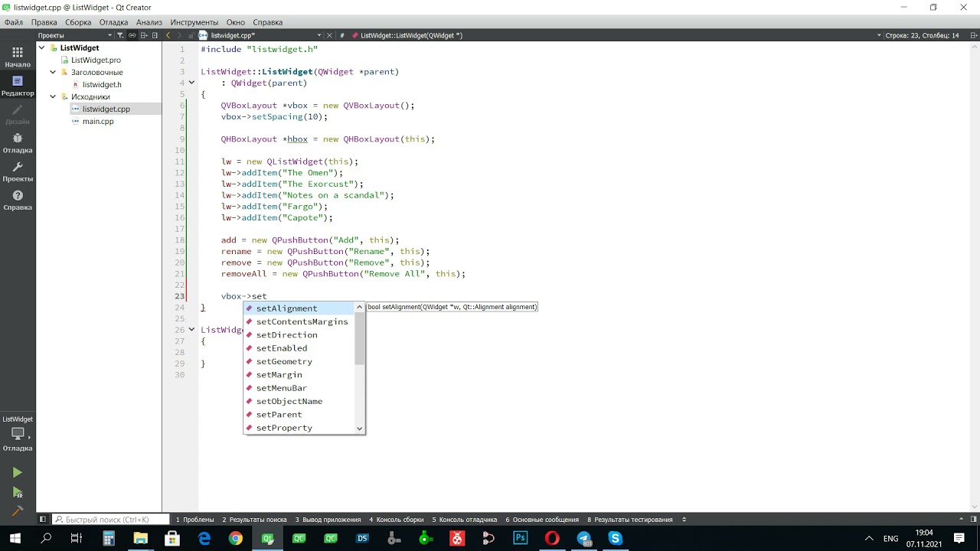Image resolution: width=980 pixels, height=551 pixels.
Task: Open the Начало (Welcome) mode
Action: coord(18,57)
